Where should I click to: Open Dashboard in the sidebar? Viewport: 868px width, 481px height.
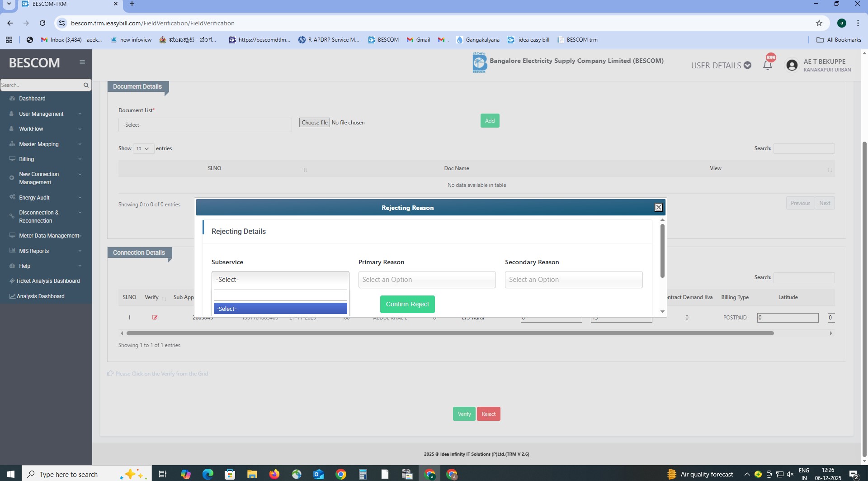32,99
